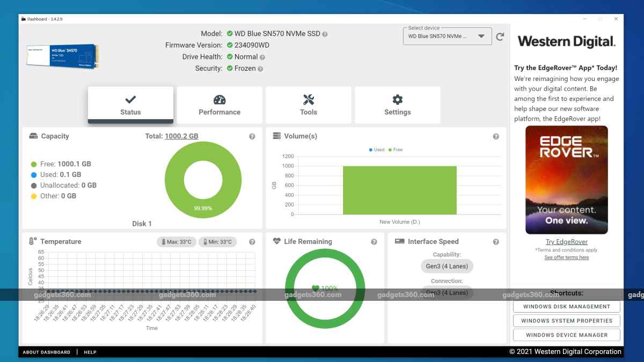Click the Min: 33°C temperature badge

217,242
